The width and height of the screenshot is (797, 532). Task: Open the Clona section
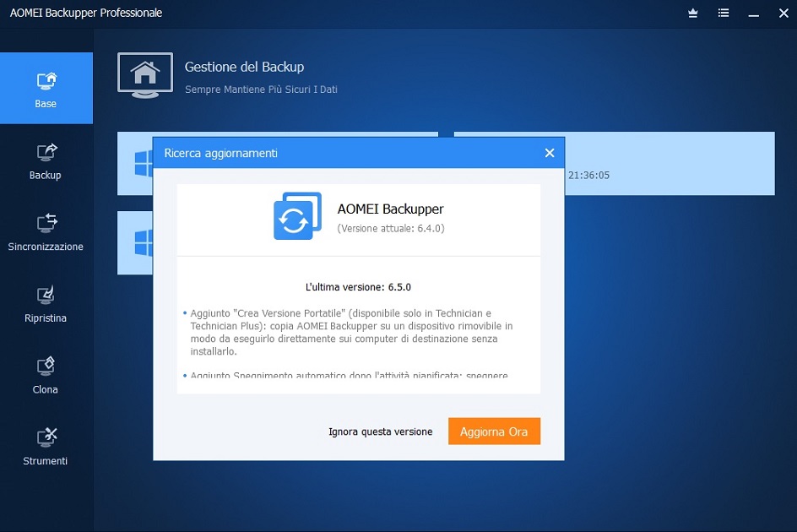point(46,376)
